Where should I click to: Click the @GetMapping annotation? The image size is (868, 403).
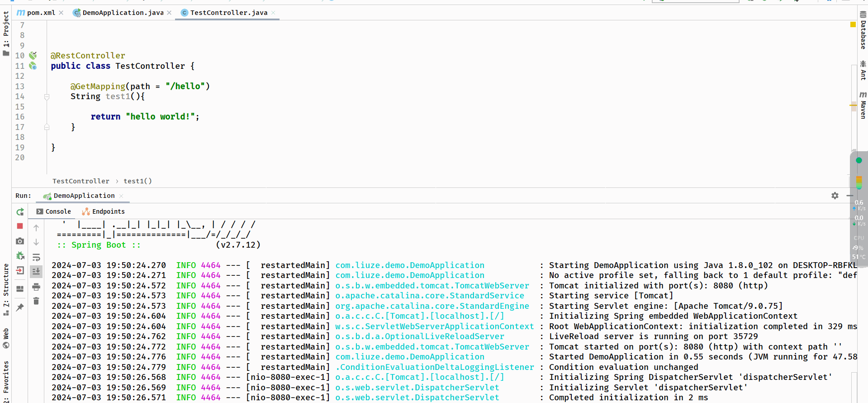tap(98, 86)
